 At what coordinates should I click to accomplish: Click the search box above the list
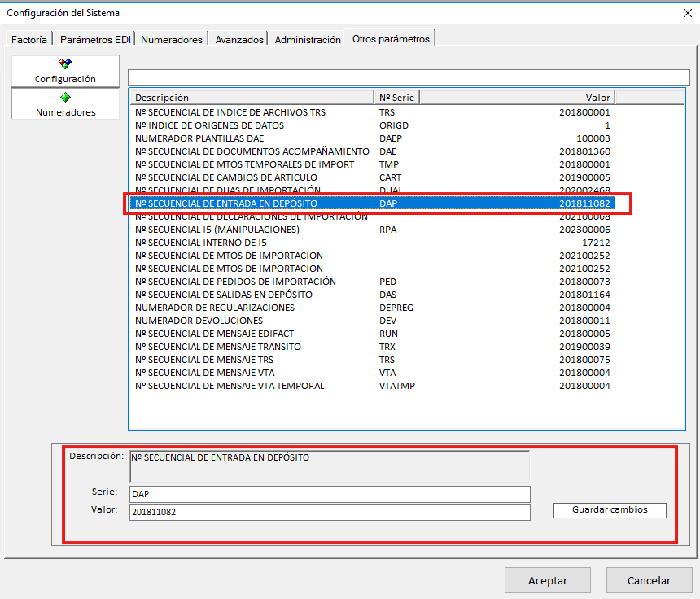[x=407, y=77]
